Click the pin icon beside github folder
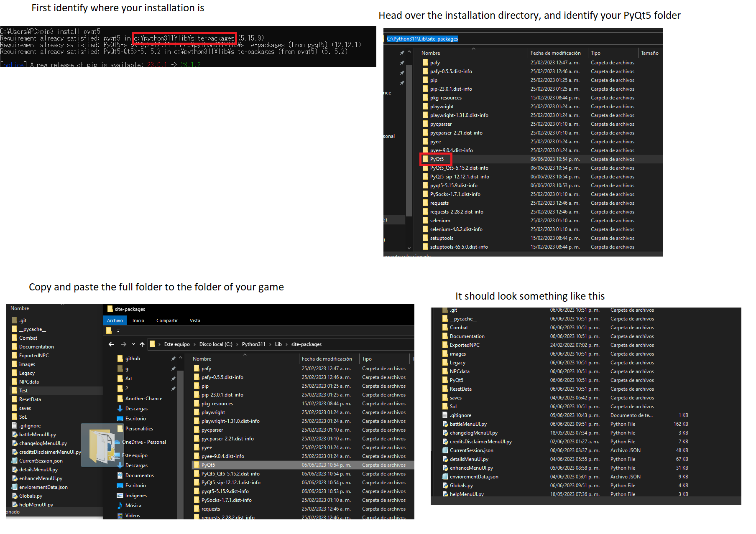756x534 pixels. [173, 359]
